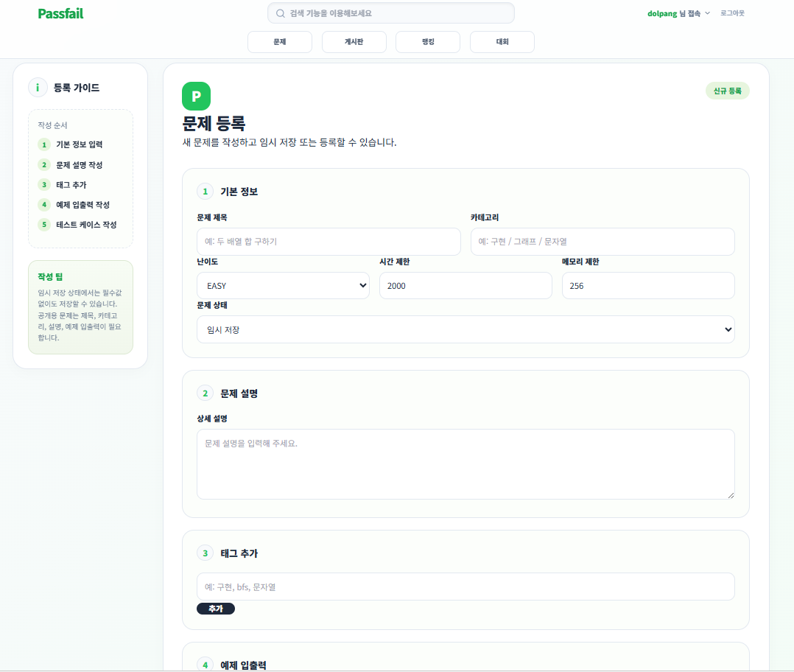Viewport: 794px width, 672px height.
Task: Focus the 검색 기능을 이용해보세요 search field
Action: [x=391, y=13]
